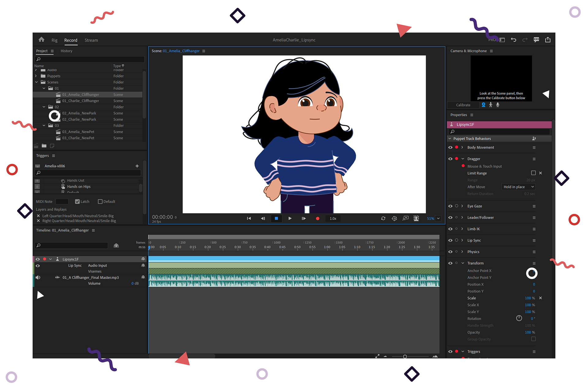Expand the Eye Gaze behavior
The width and height of the screenshot is (588, 391).
(x=462, y=206)
